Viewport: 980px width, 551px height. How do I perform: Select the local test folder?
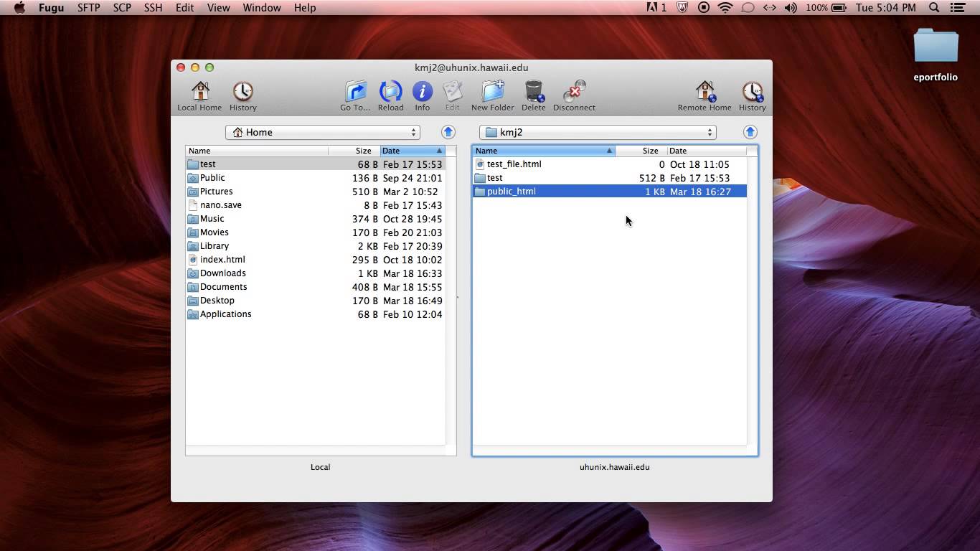[316, 164]
